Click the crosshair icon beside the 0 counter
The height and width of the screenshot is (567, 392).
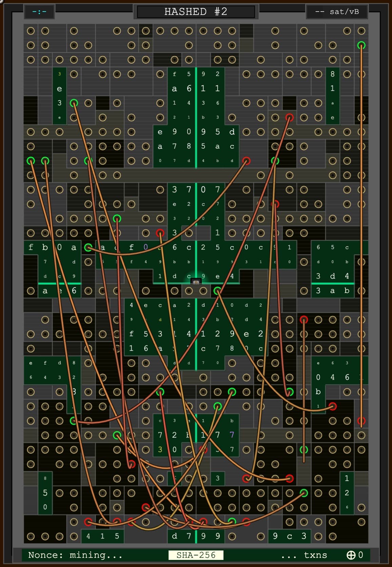[351, 555]
